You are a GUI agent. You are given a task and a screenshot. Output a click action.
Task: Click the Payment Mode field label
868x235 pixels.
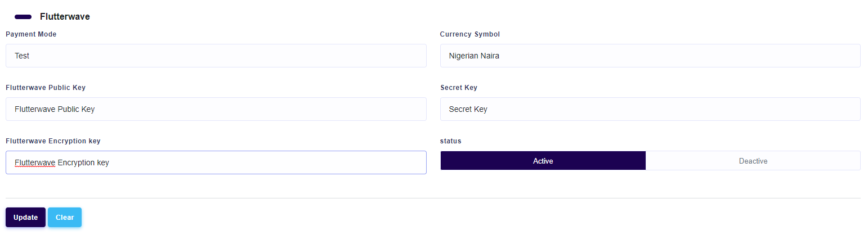click(x=31, y=34)
